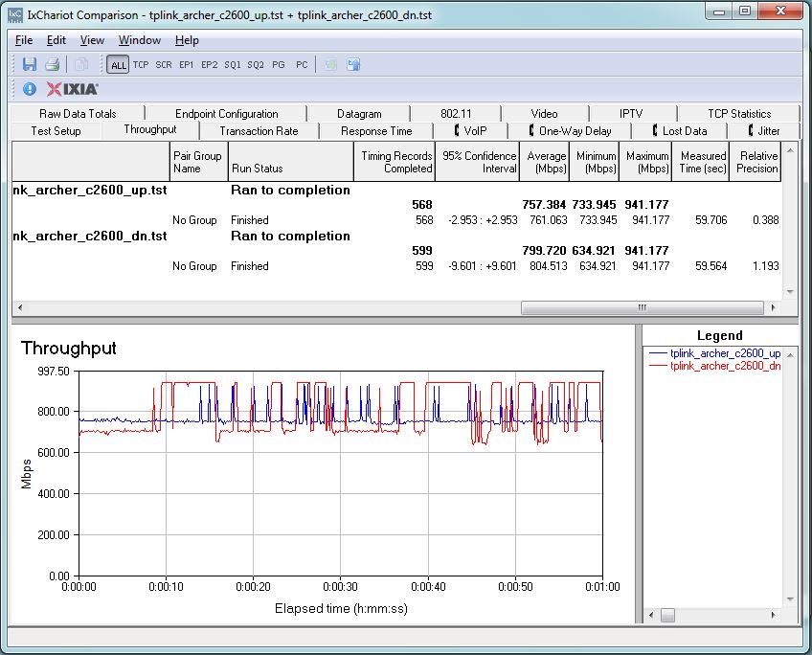The image size is (812, 655).
Task: Open the Help menu
Action: pyautogui.click(x=187, y=40)
